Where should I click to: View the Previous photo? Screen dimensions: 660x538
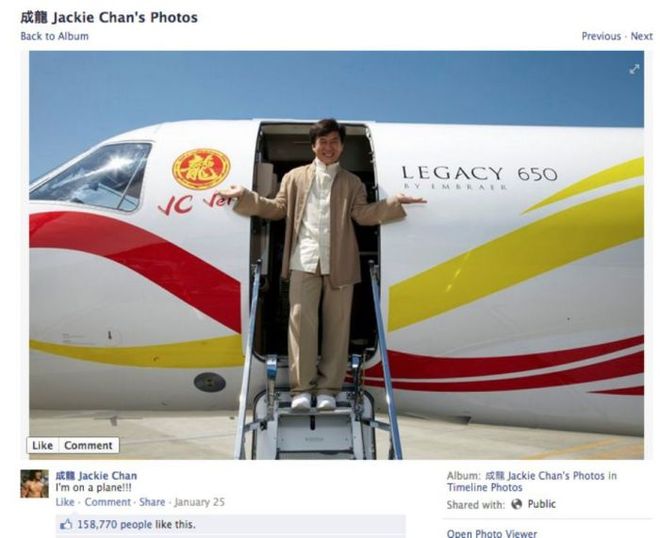(x=601, y=36)
